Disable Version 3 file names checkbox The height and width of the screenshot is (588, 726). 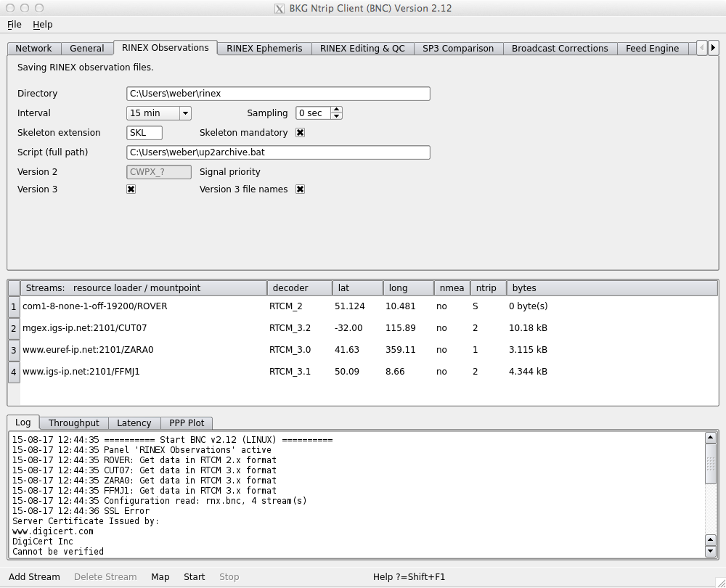[x=300, y=189]
